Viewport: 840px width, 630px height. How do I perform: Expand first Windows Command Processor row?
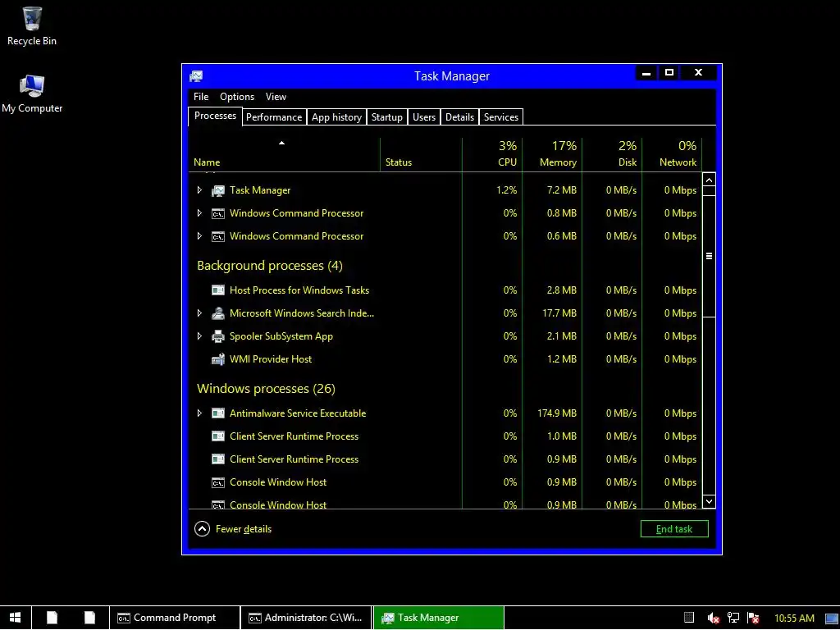(x=199, y=213)
